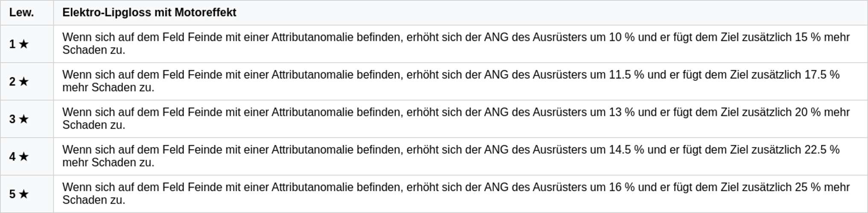The height and width of the screenshot is (213, 868).
Task: Click the "Lew." column header
Action: pyautogui.click(x=22, y=13)
